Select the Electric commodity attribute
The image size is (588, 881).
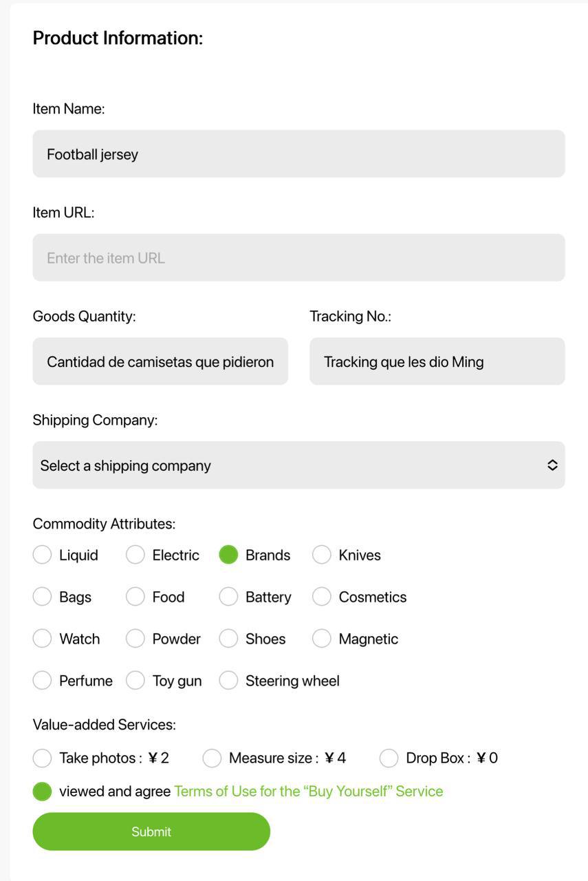pos(135,555)
